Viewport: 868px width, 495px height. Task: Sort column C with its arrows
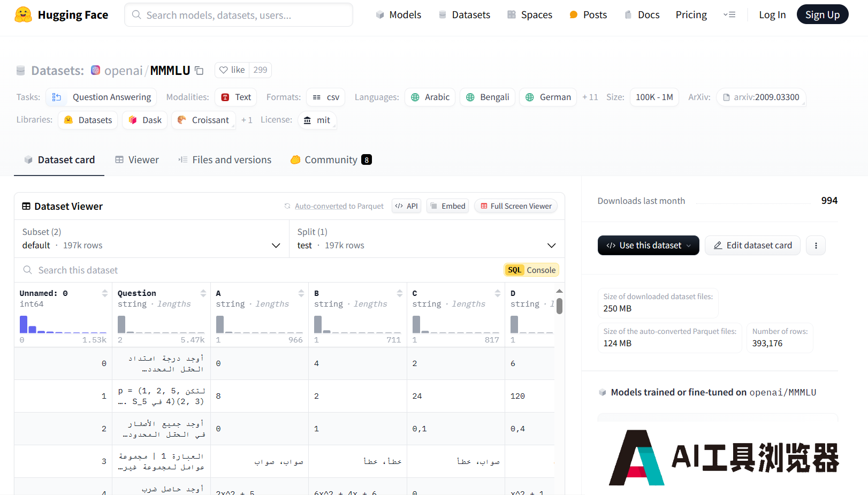(498, 293)
